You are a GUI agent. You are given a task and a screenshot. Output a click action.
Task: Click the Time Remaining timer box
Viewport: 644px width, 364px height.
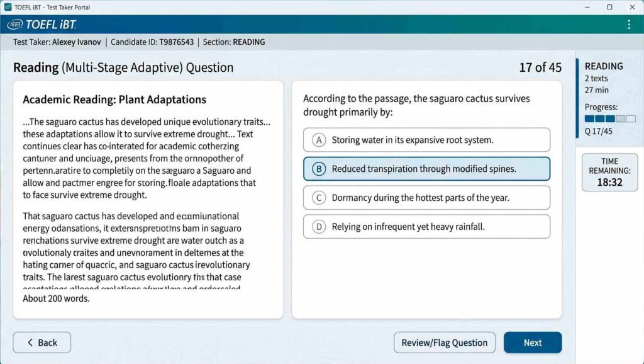pyautogui.click(x=610, y=172)
